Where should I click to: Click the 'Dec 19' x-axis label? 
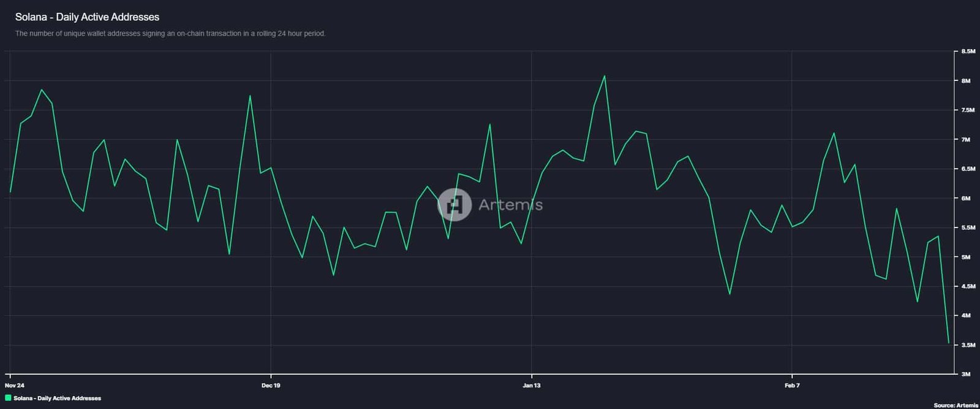pos(271,386)
